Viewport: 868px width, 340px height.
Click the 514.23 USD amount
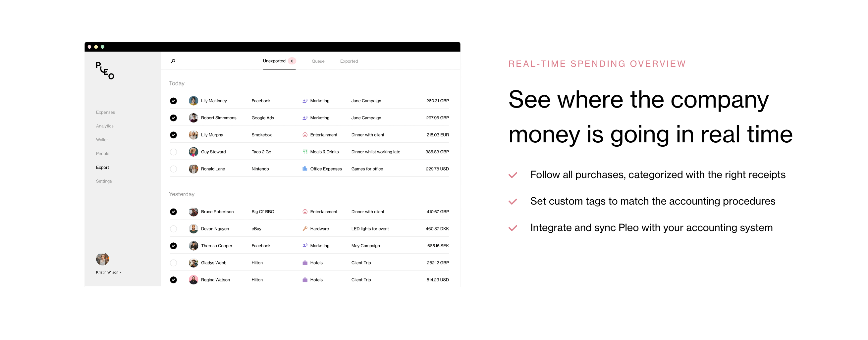pos(438,280)
